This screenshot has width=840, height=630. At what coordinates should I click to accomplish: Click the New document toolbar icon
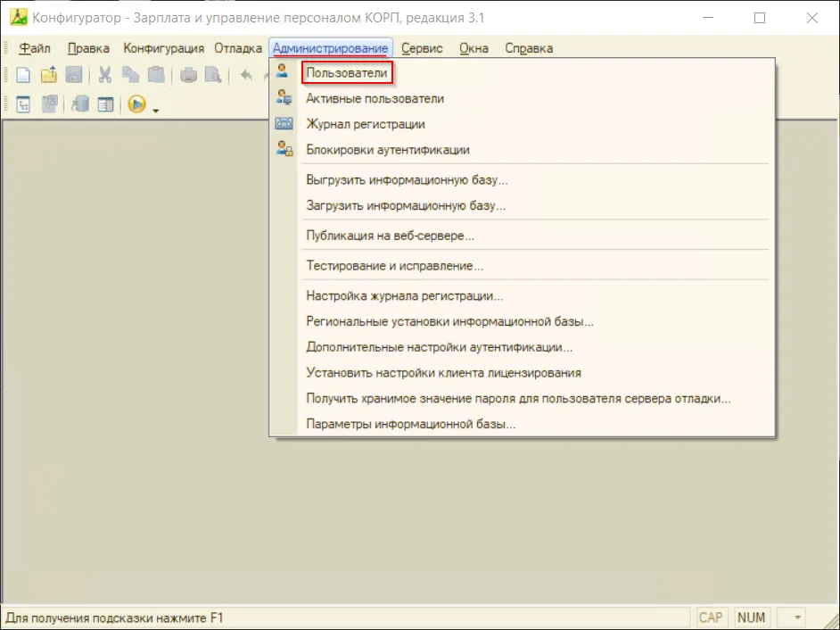click(24, 75)
